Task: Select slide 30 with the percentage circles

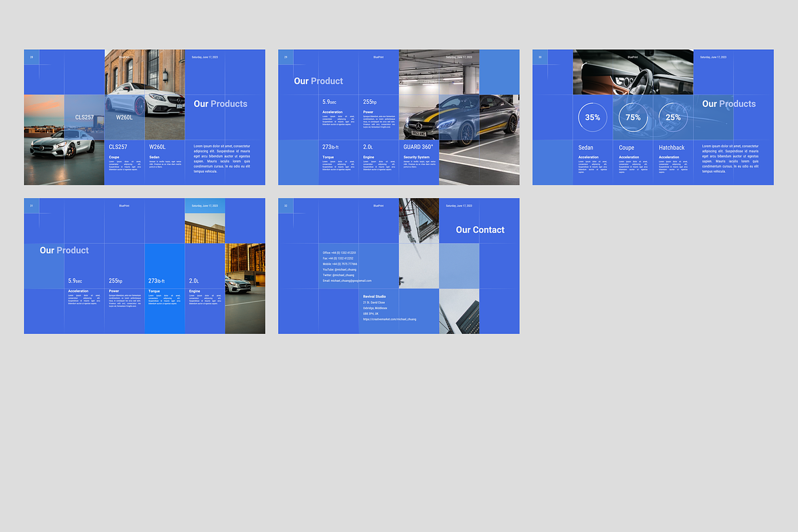Action: coord(653,117)
